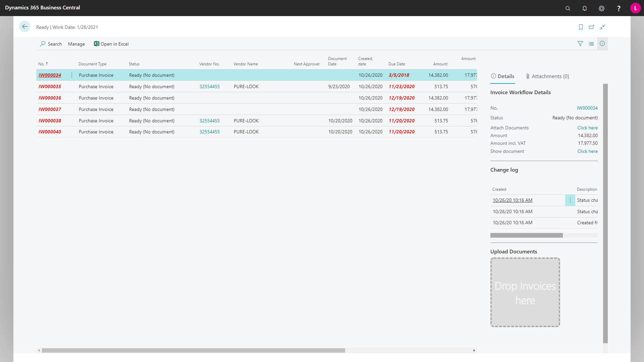Image resolution: width=644 pixels, height=362 pixels.
Task: Open the settings gear menu
Action: click(x=601, y=8)
